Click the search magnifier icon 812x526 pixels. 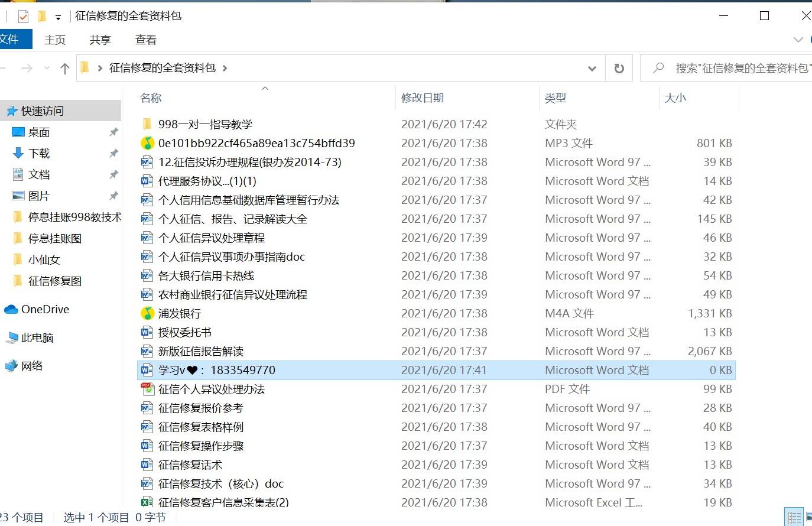click(657, 68)
